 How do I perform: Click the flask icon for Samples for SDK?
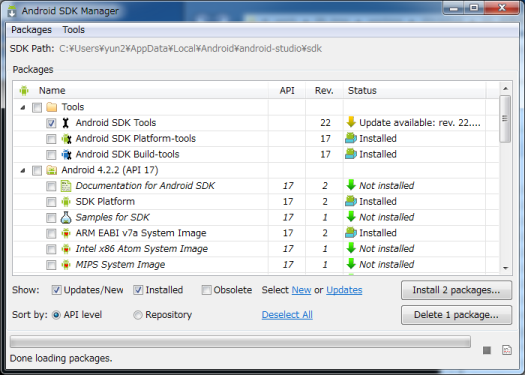point(66,217)
